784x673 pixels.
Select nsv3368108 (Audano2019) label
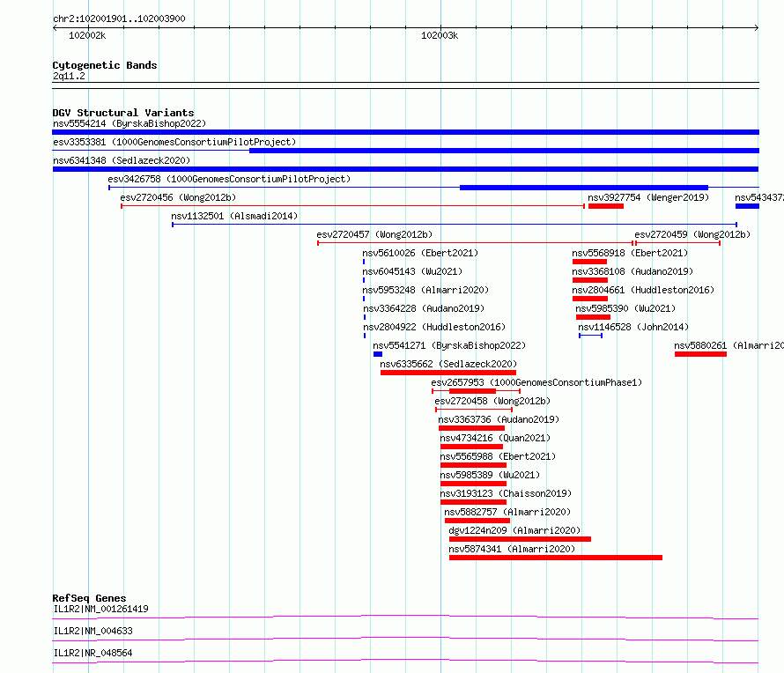(x=632, y=271)
